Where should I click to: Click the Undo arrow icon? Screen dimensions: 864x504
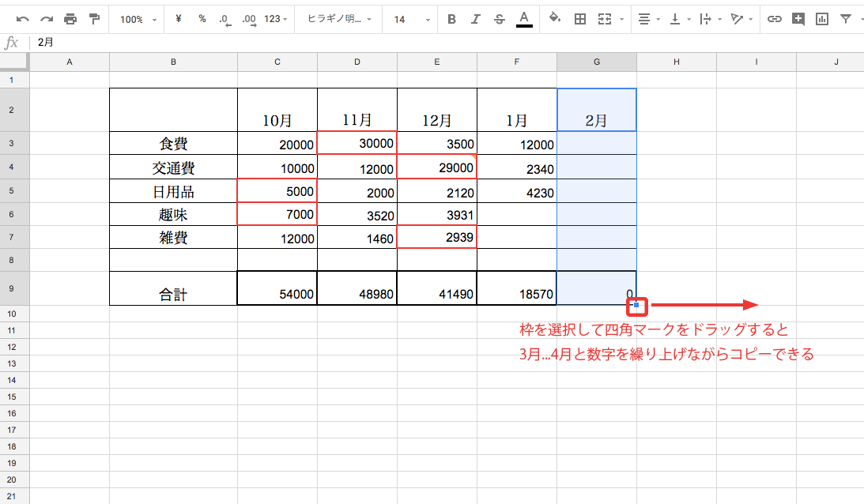22,19
